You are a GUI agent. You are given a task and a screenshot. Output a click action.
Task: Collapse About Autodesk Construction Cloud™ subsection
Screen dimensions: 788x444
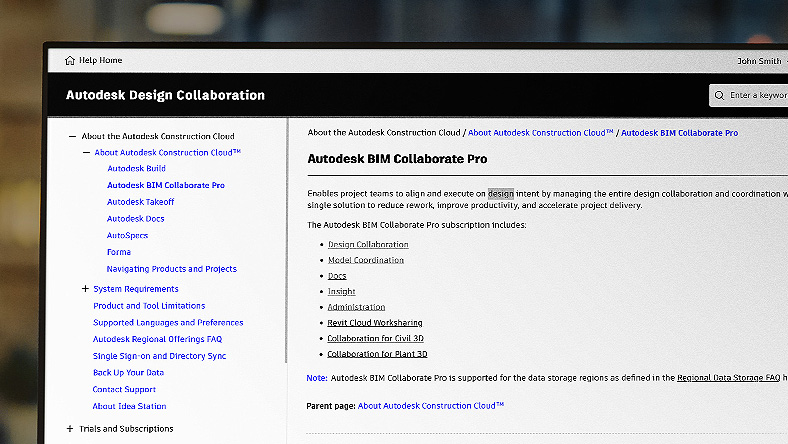pyautogui.click(x=86, y=152)
